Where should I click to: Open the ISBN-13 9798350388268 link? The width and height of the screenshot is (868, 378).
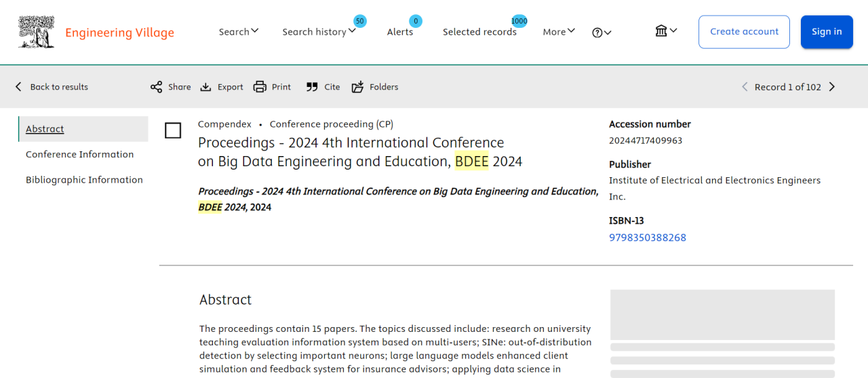tap(648, 238)
